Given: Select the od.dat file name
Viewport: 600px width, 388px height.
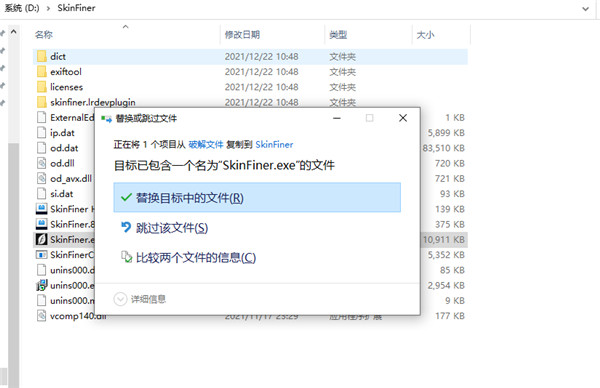Looking at the screenshot, I should (x=64, y=148).
